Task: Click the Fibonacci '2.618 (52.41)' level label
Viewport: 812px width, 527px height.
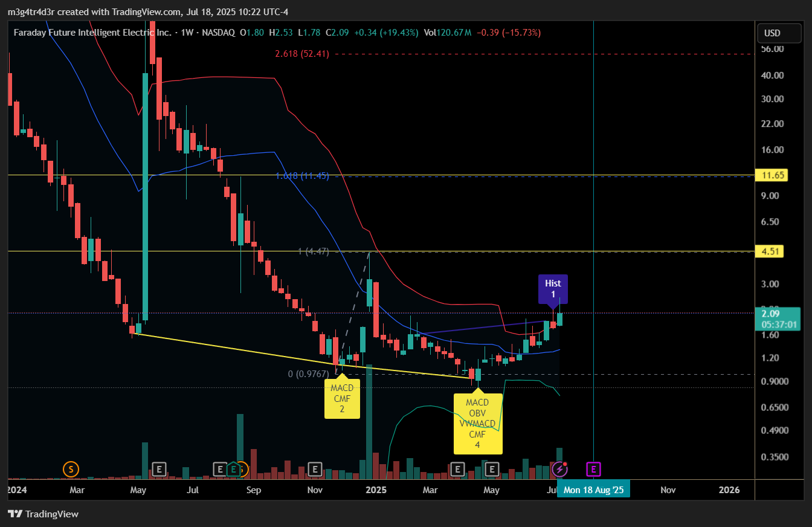Action: pyautogui.click(x=301, y=53)
